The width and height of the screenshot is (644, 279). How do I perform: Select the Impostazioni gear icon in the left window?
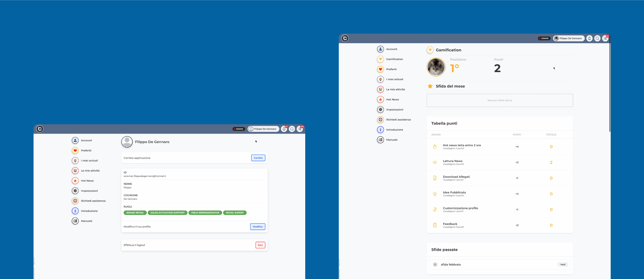[x=75, y=190]
